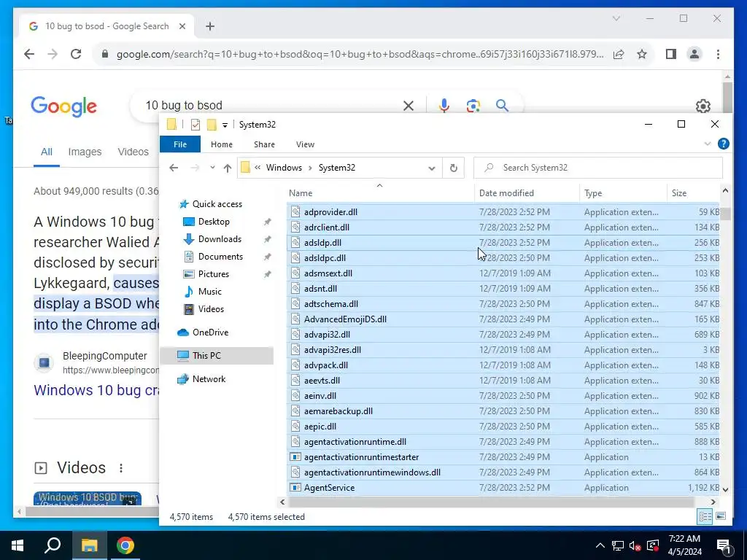The width and height of the screenshot is (747, 560).
Task: Open a new Chrome tab
Action: coord(210,26)
